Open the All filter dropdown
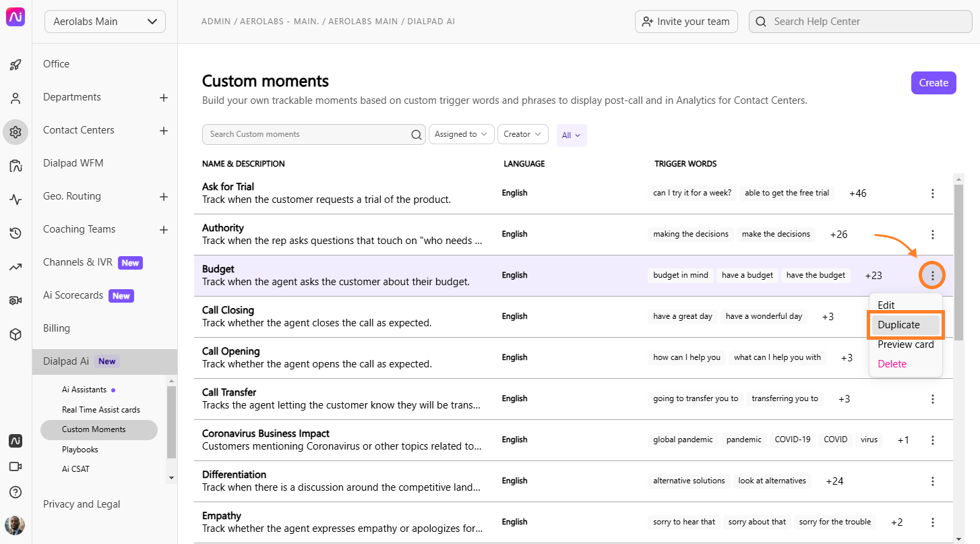 click(572, 135)
